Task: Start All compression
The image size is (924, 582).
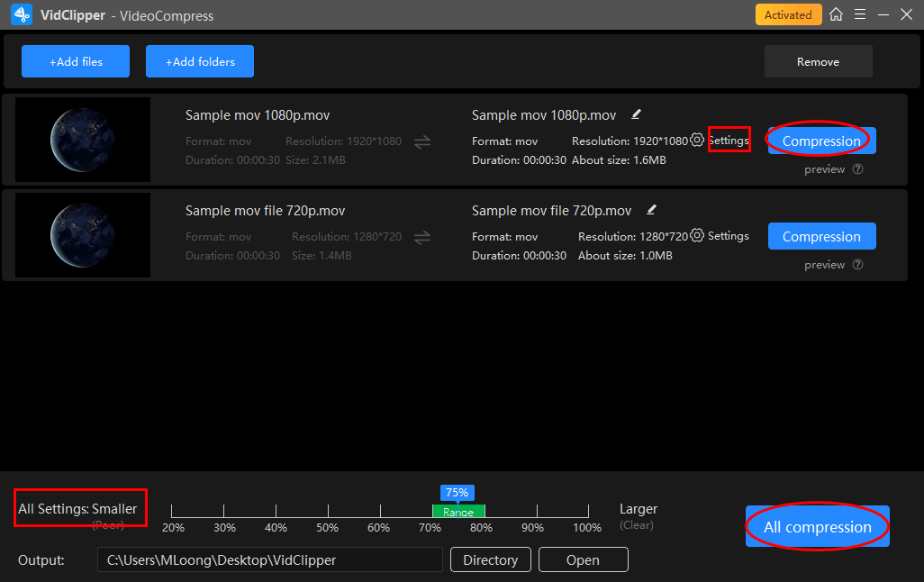Action: coord(817,527)
